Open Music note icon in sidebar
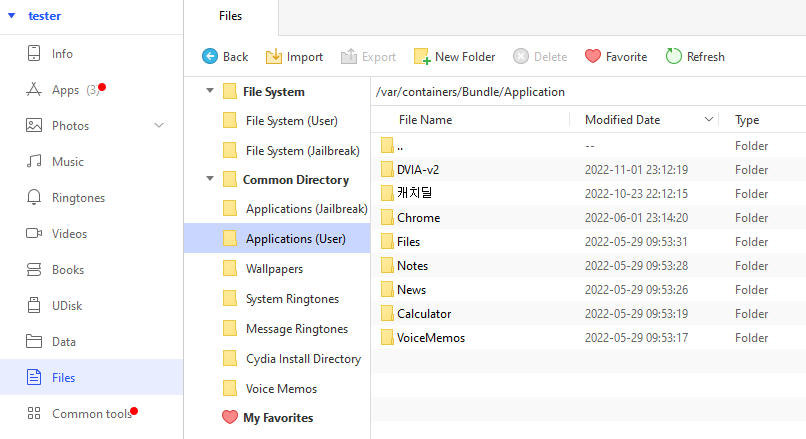This screenshot has width=806, height=439. coord(34,161)
